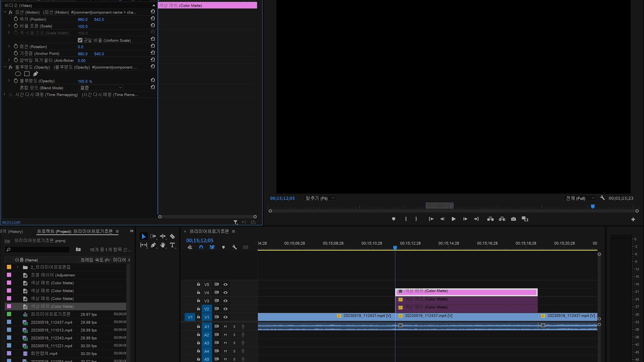Select the Pen tool in tools panel

tap(153, 245)
